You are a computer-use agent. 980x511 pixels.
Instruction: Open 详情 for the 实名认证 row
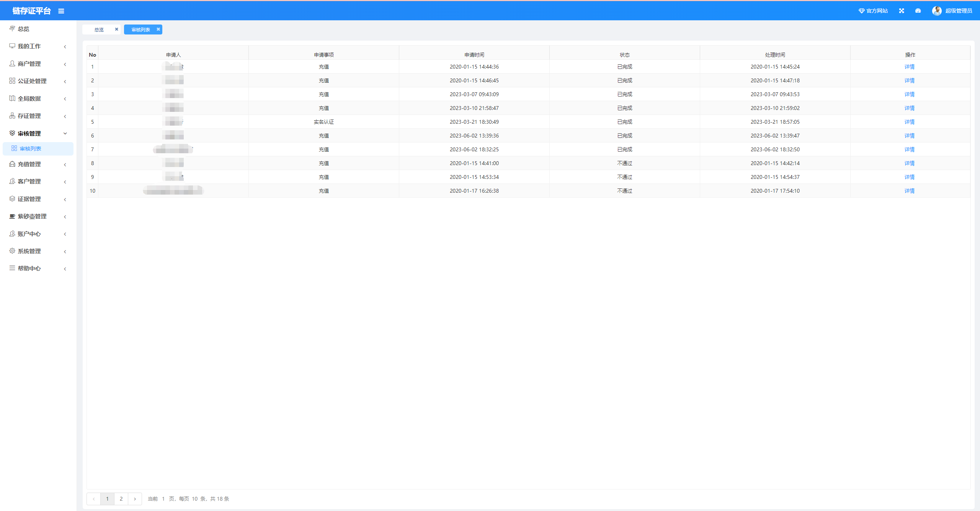point(910,122)
